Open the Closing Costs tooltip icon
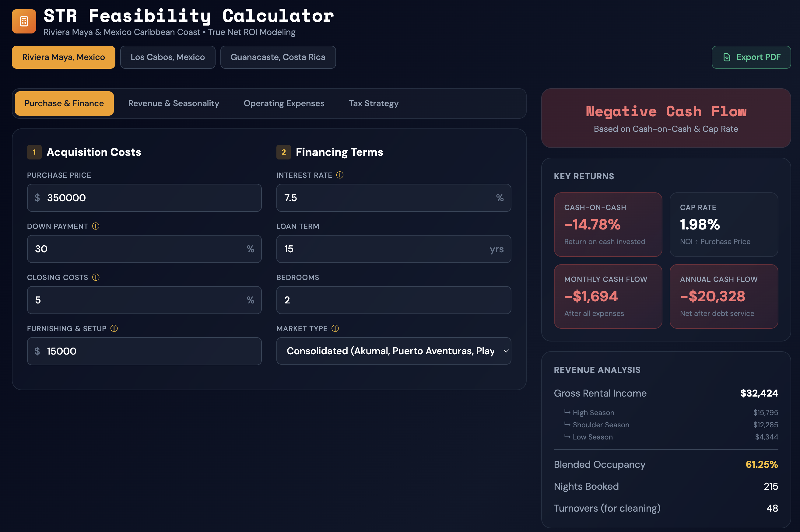The width and height of the screenshot is (800, 532). [x=96, y=277]
